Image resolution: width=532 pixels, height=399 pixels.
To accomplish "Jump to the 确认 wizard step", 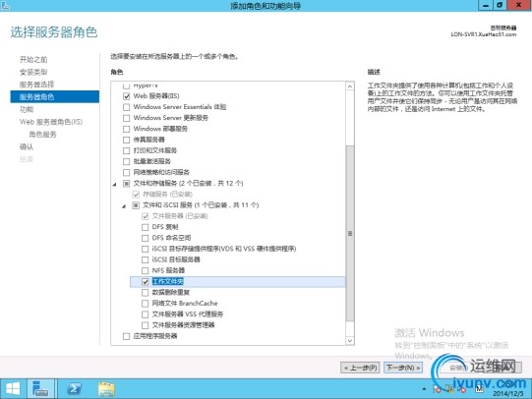I will (27, 146).
